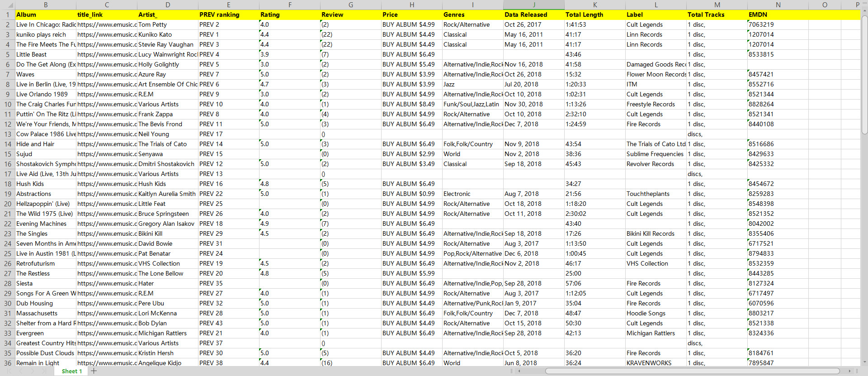Click the next sheet navigation arrow

[x=32, y=371]
